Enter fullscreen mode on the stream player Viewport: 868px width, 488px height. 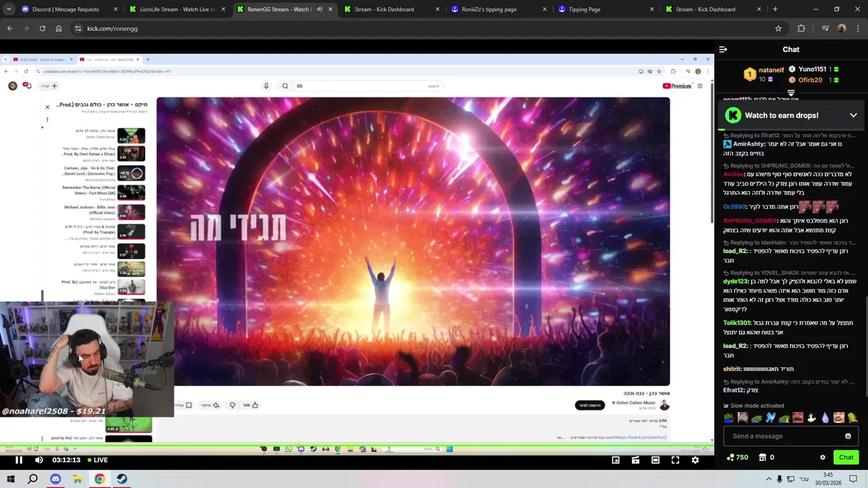click(x=675, y=460)
